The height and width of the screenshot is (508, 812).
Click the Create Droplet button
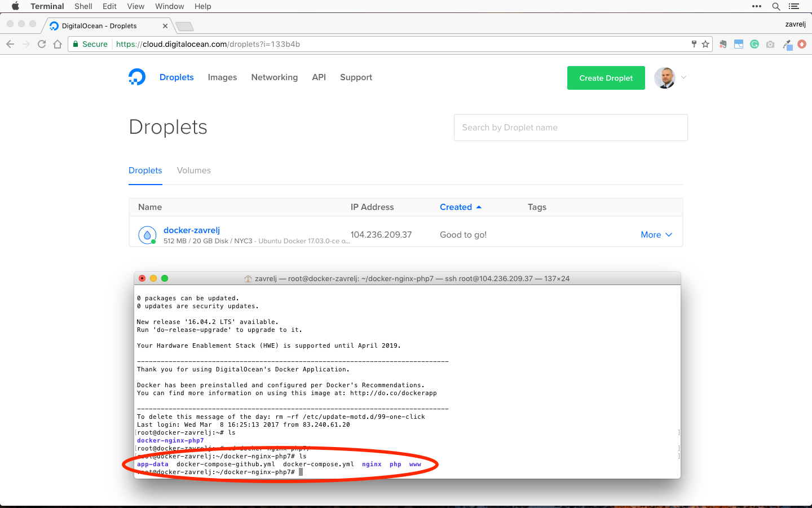click(x=606, y=78)
